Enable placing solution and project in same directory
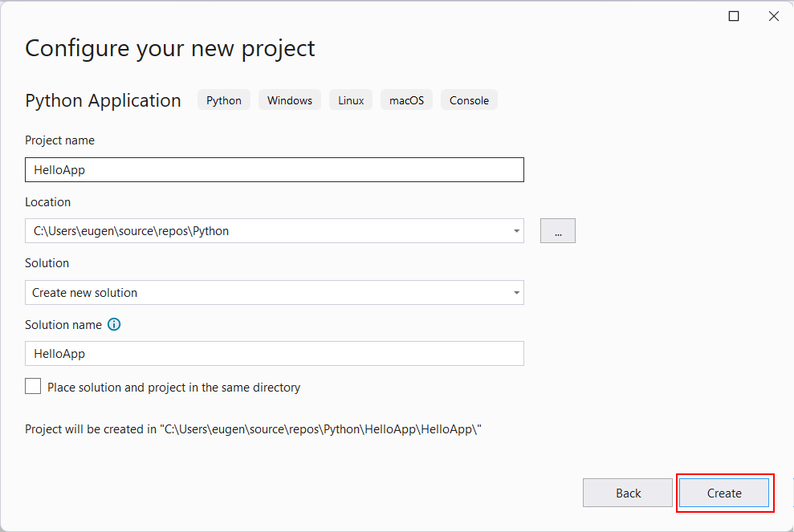794x532 pixels. pyautogui.click(x=33, y=387)
